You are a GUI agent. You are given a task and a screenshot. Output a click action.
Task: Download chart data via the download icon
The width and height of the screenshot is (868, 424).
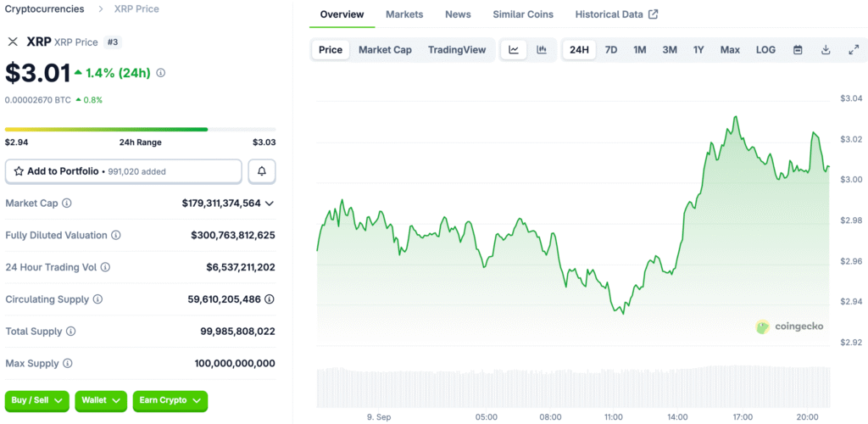[x=826, y=50]
